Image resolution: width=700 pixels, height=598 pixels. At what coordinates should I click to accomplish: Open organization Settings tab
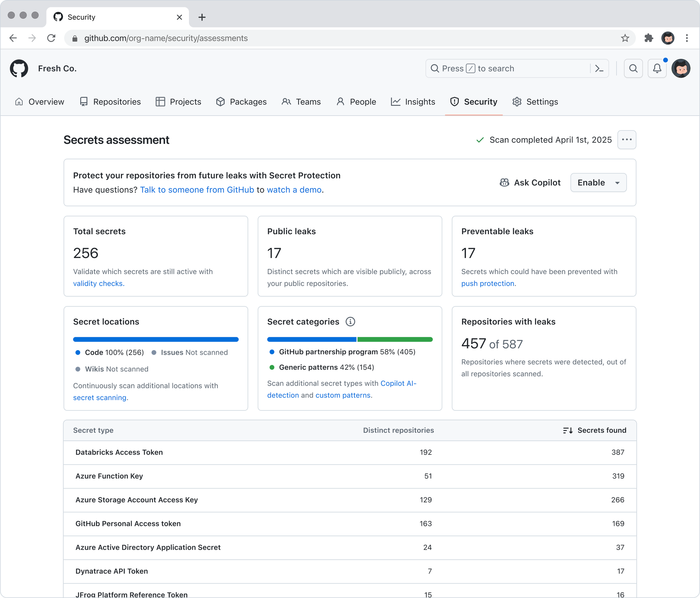[x=535, y=102]
